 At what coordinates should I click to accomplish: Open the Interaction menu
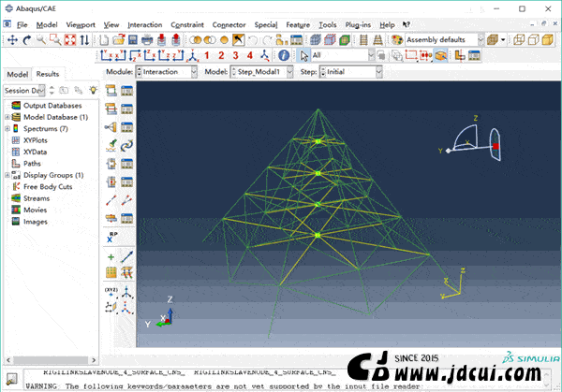tap(145, 24)
